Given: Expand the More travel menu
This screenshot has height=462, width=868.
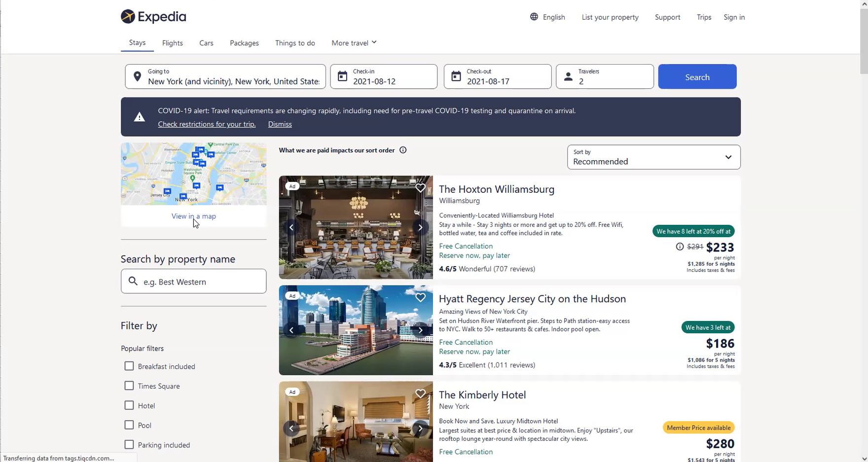Looking at the screenshot, I should (x=354, y=43).
